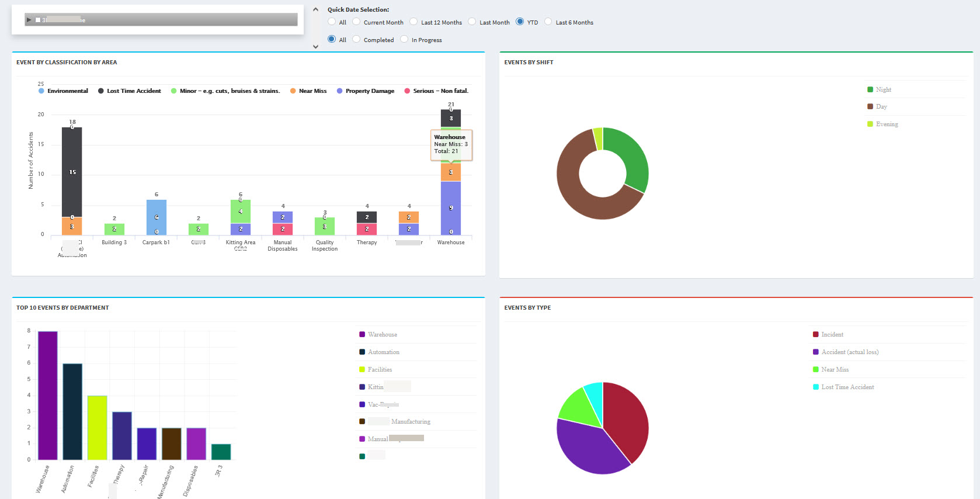Viewport: 980px width, 499px height.
Task: Click the down chevron below the tree panel
Action: (x=316, y=47)
